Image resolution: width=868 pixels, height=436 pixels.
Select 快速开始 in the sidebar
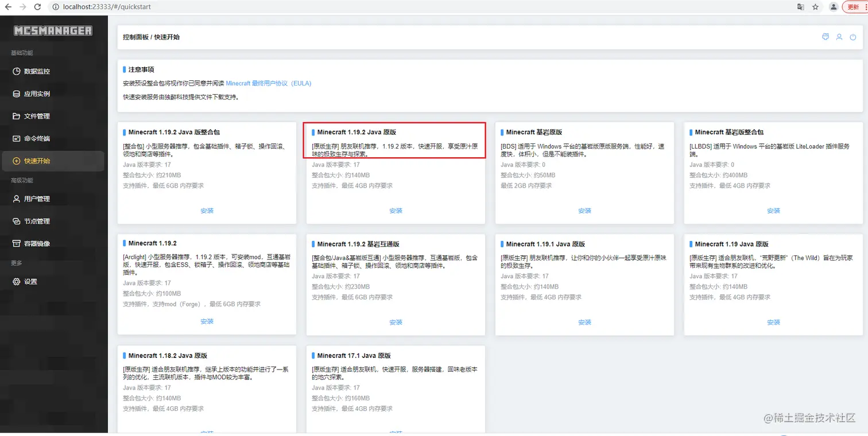tap(52, 161)
